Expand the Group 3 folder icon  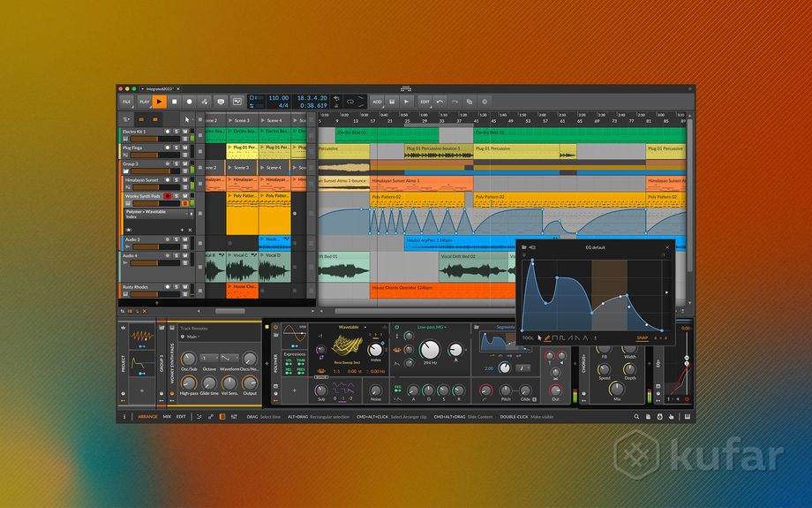click(x=126, y=171)
